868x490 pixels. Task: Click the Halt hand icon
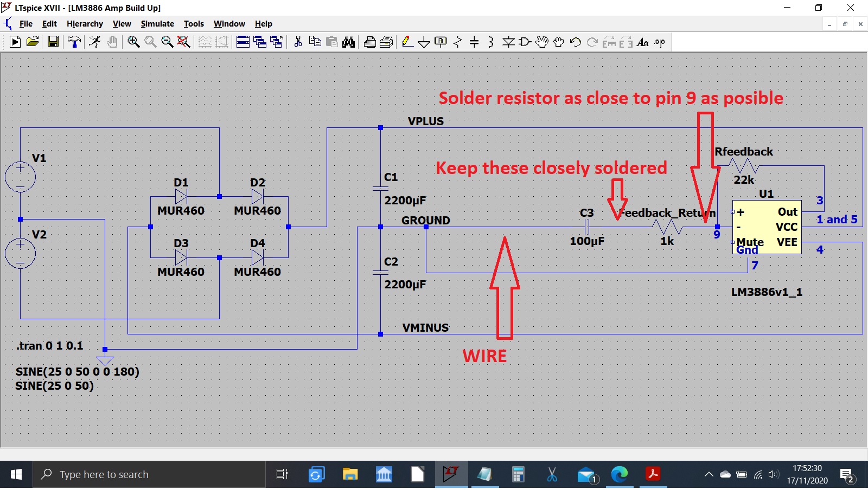click(112, 42)
